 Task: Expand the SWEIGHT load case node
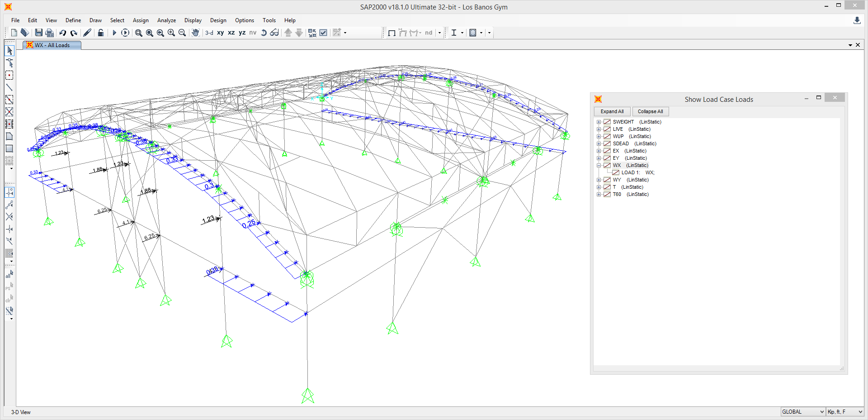point(599,122)
